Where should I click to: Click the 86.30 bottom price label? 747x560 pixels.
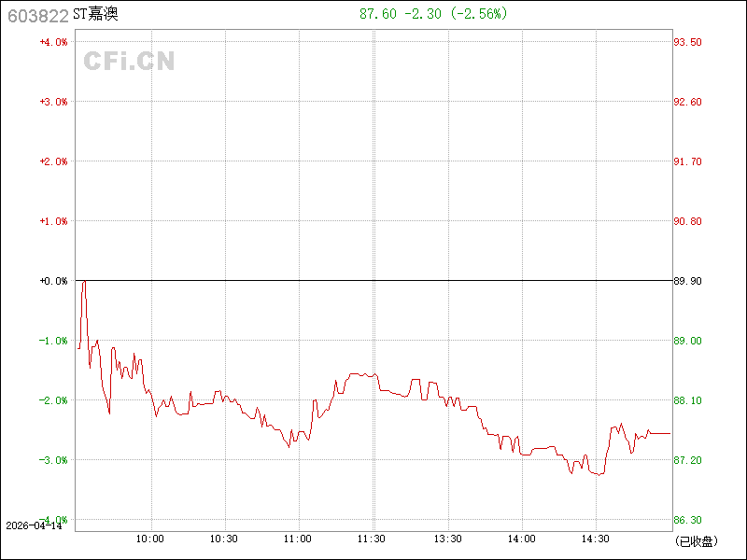[689, 520]
